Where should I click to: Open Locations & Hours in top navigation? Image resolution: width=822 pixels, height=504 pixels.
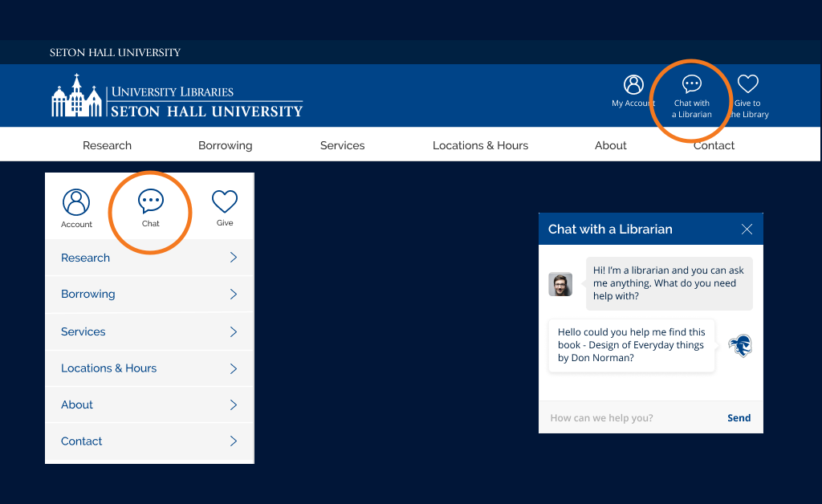[x=480, y=145]
